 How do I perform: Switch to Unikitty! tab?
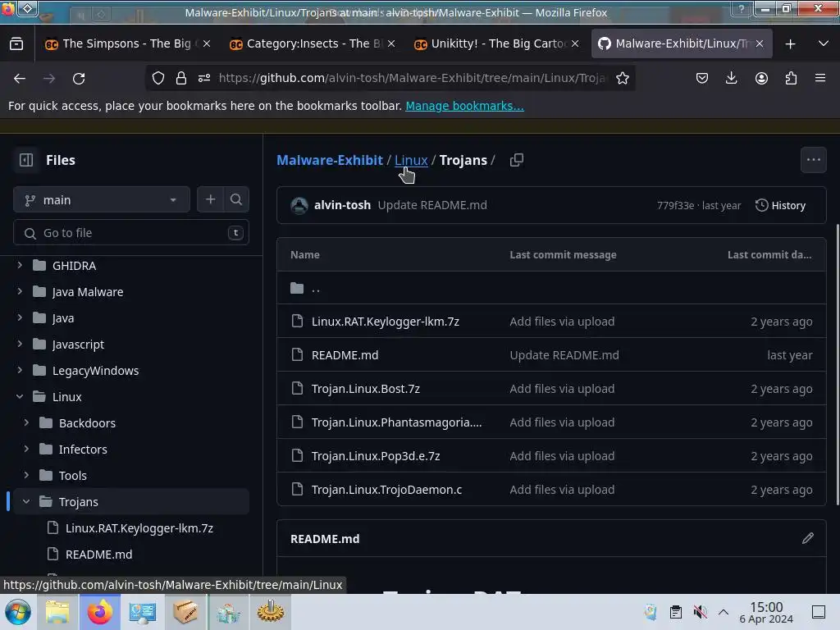(496, 44)
